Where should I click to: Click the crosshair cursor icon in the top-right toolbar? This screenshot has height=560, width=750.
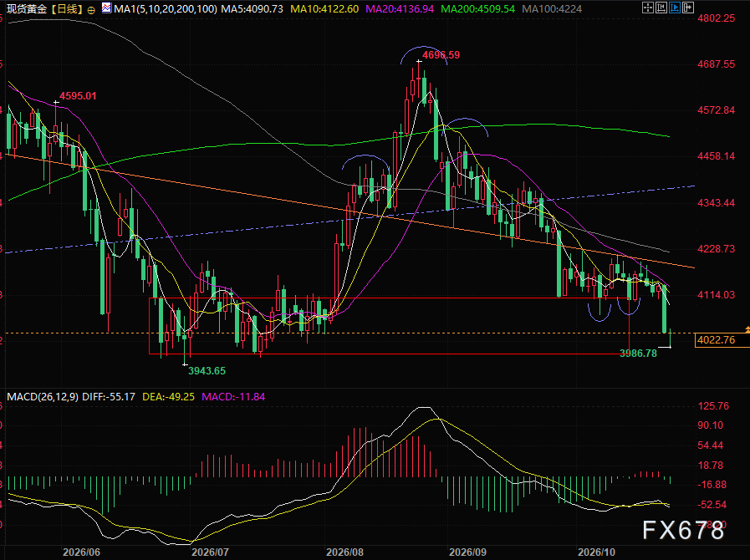648,8
